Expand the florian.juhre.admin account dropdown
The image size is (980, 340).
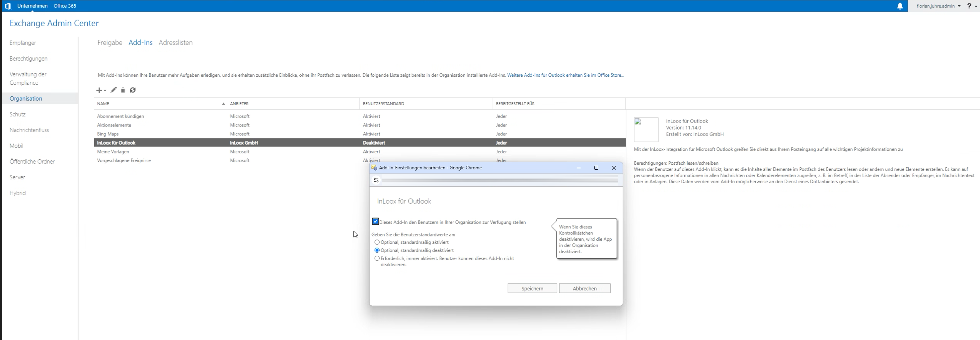click(938, 6)
